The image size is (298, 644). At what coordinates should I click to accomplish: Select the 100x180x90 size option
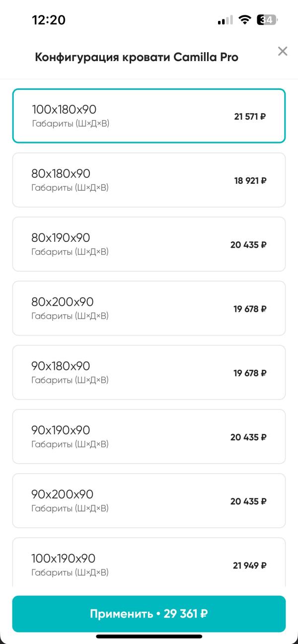click(x=149, y=116)
